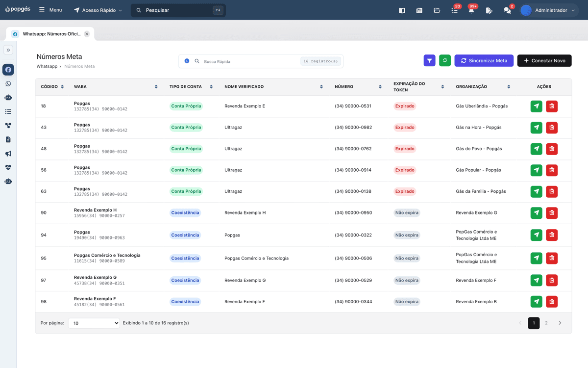The height and width of the screenshot is (368, 588).
Task: Click trash icon in row 95
Action: point(552,258)
